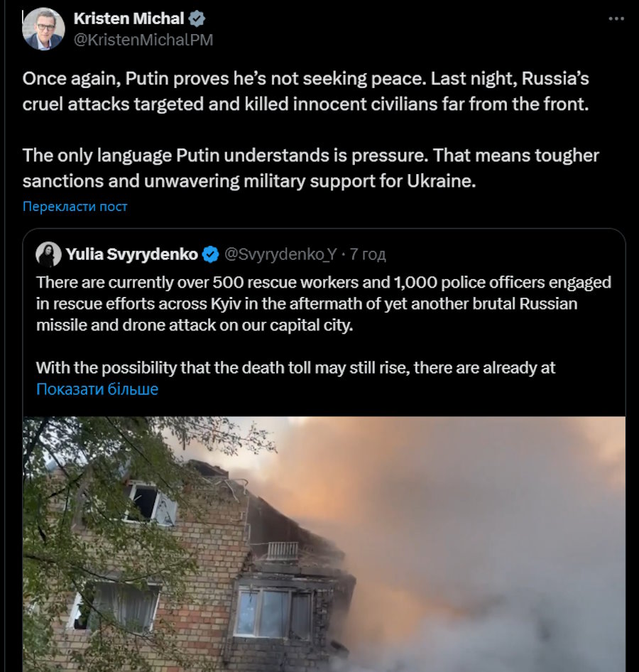Click the Kristen Michal display name

[129, 18]
